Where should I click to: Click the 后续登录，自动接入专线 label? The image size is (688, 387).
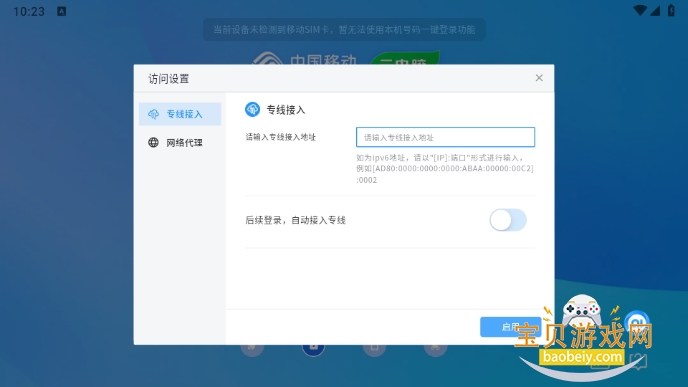pyautogui.click(x=295, y=220)
